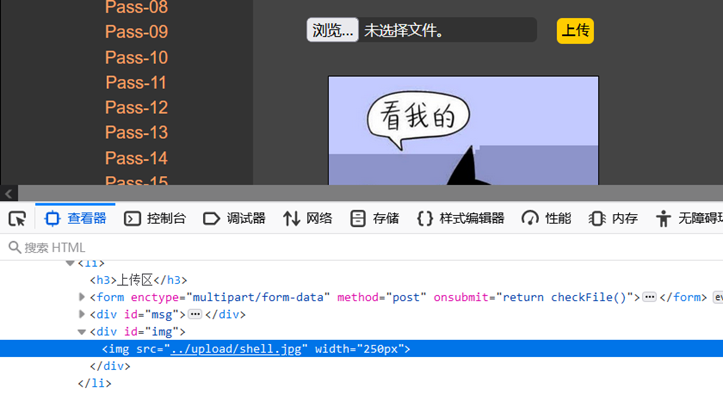Collapse the li element node

pos(70,263)
